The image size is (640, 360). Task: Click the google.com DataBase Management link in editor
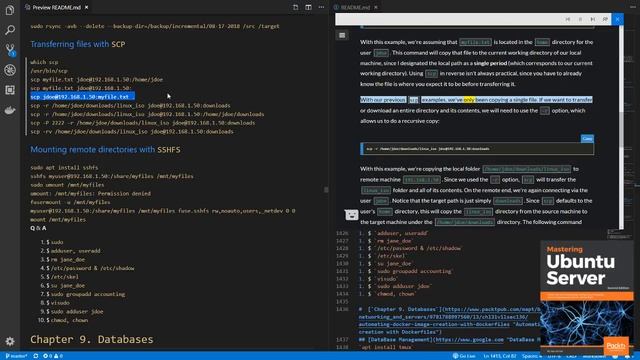pyautogui.click(x=469, y=340)
